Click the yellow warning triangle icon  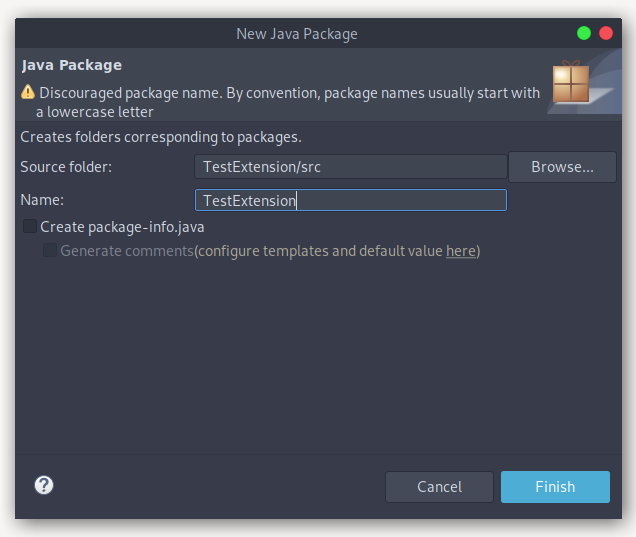pos(28,92)
